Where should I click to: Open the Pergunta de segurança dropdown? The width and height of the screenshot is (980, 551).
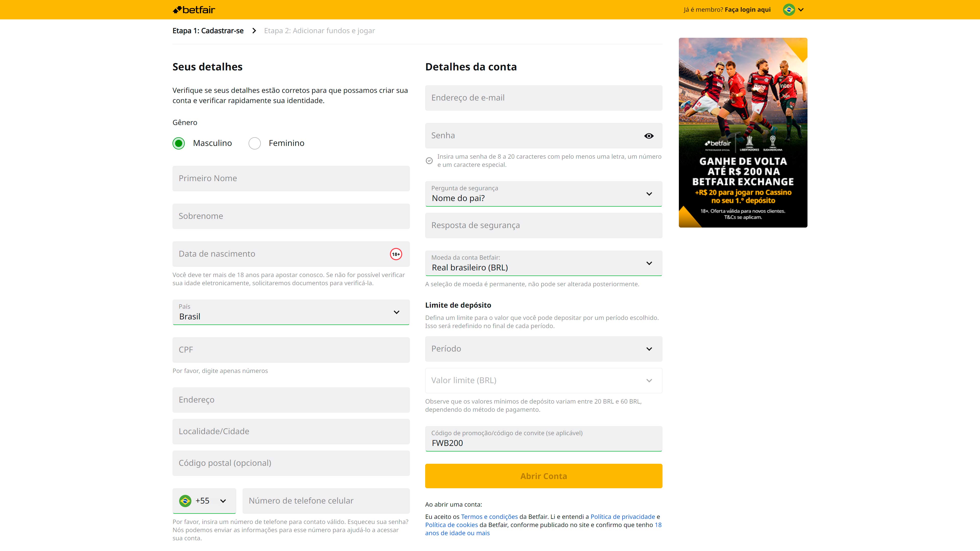pos(544,194)
